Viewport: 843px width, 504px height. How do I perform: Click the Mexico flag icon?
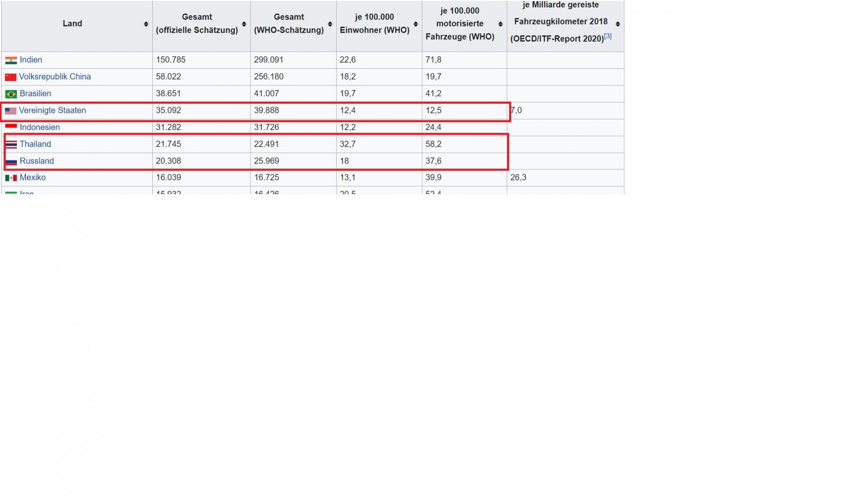(11, 178)
